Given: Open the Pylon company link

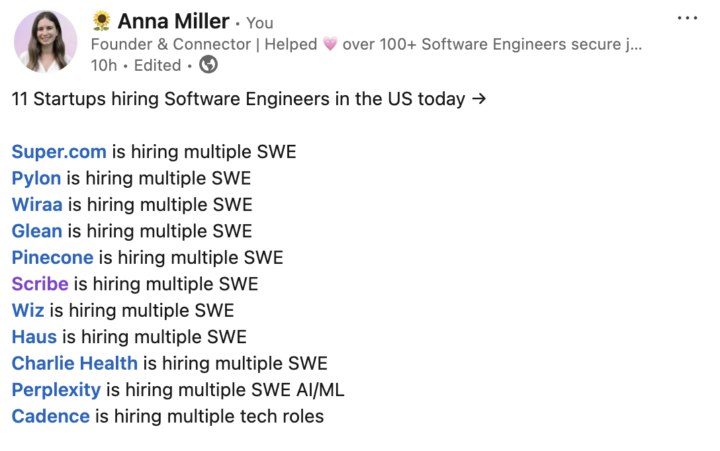Looking at the screenshot, I should pos(36,178).
